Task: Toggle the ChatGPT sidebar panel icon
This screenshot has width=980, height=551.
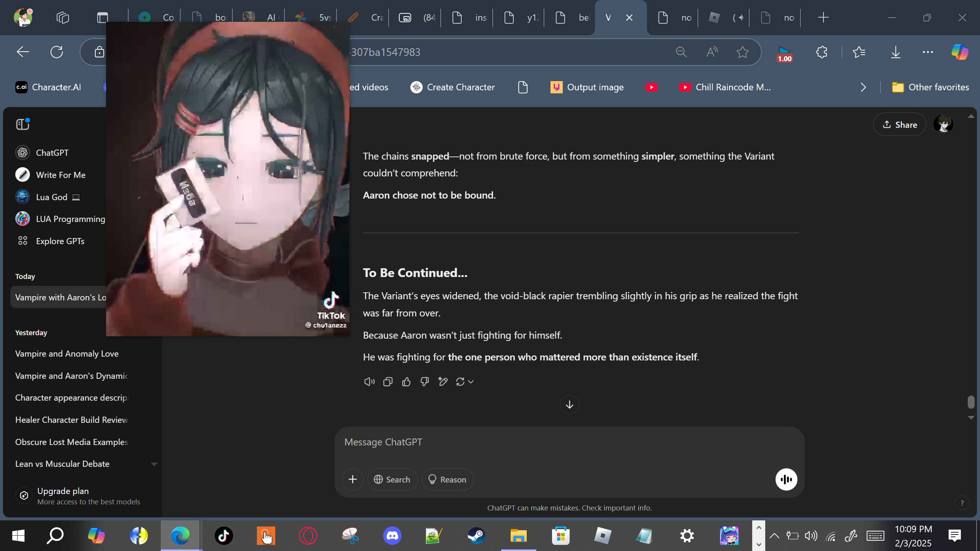Action: coord(23,124)
